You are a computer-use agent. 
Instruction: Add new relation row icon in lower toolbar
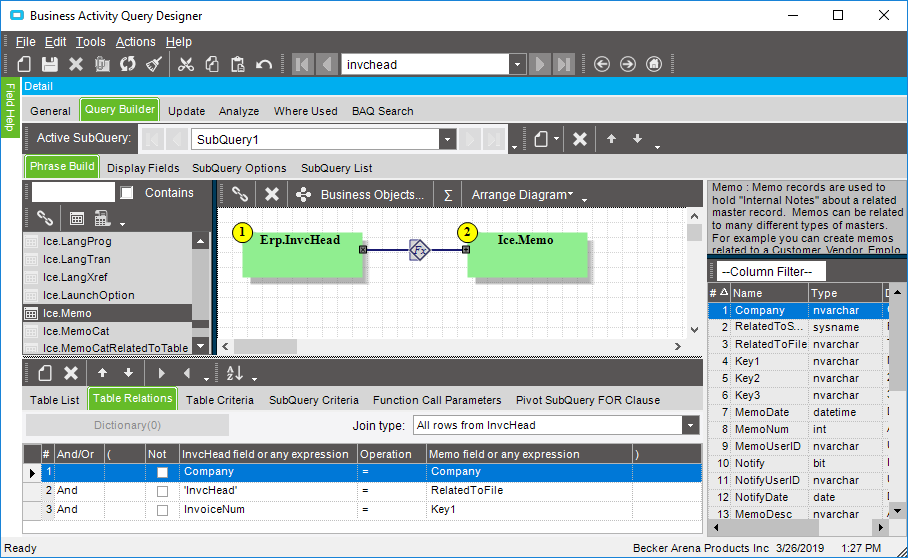click(x=45, y=373)
